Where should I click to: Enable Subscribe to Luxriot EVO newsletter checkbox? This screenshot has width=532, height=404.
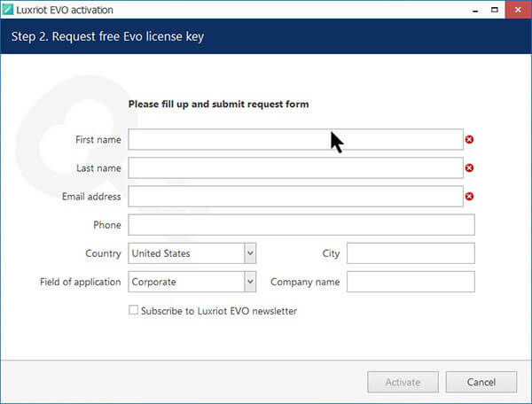coord(133,311)
